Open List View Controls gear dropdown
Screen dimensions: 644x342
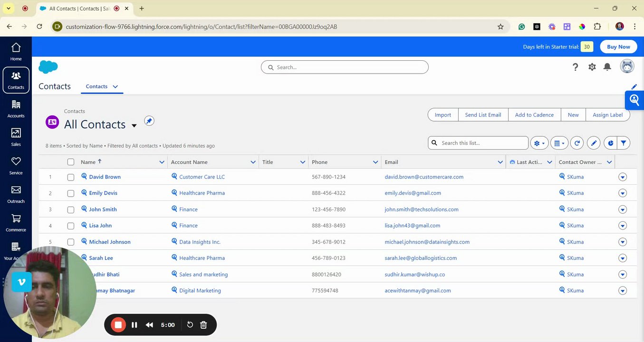[539, 143]
